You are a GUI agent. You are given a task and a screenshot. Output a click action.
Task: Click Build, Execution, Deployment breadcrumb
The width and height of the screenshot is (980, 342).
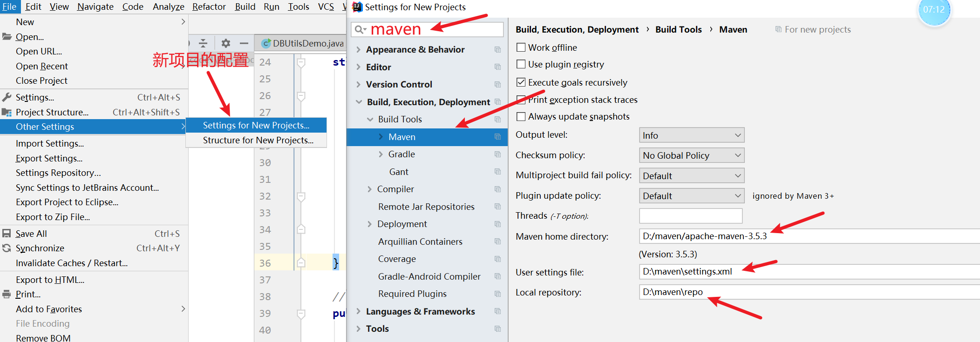(x=577, y=29)
